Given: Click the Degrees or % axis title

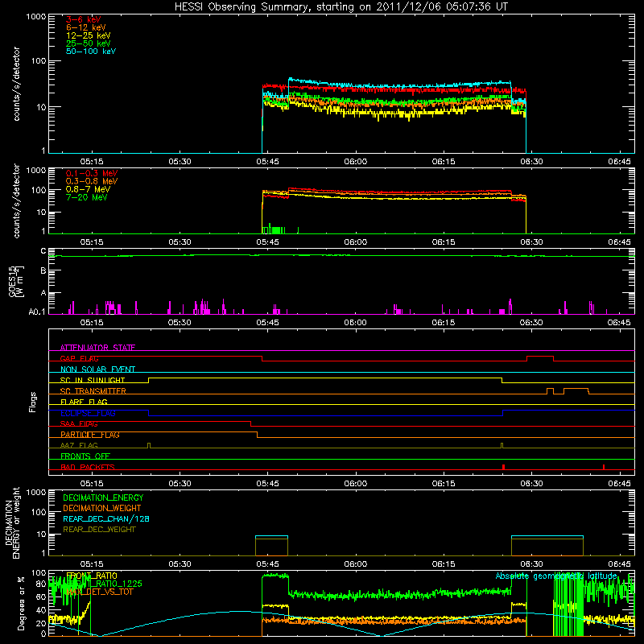Looking at the screenshot, I should (x=21, y=603).
